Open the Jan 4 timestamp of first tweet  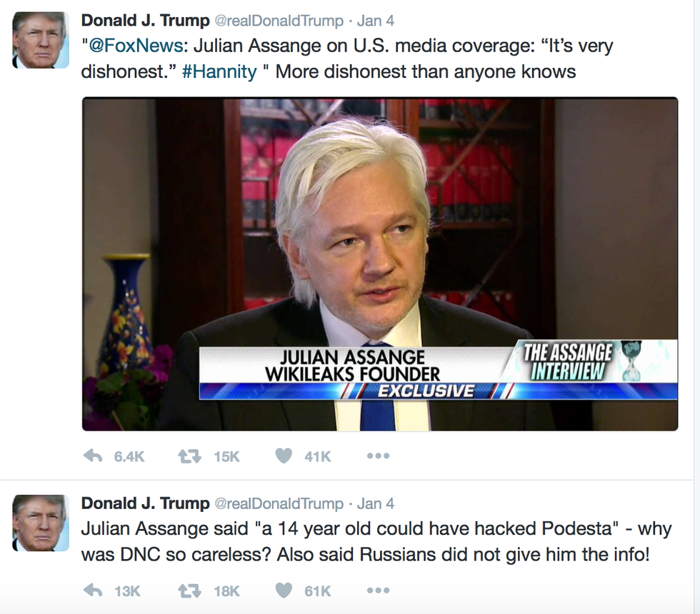[x=376, y=21]
